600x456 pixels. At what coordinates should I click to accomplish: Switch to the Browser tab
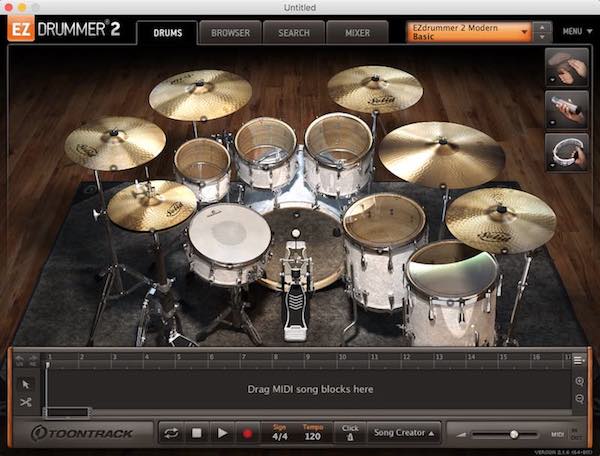[230, 33]
